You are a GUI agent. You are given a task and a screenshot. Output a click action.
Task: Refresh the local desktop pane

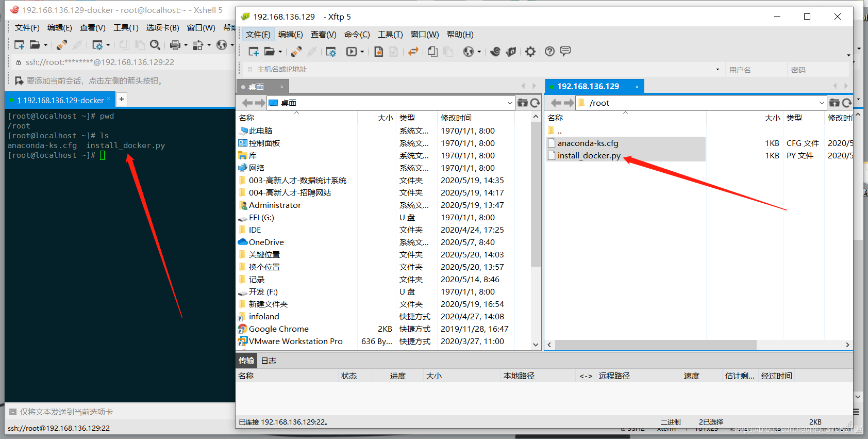pos(535,103)
